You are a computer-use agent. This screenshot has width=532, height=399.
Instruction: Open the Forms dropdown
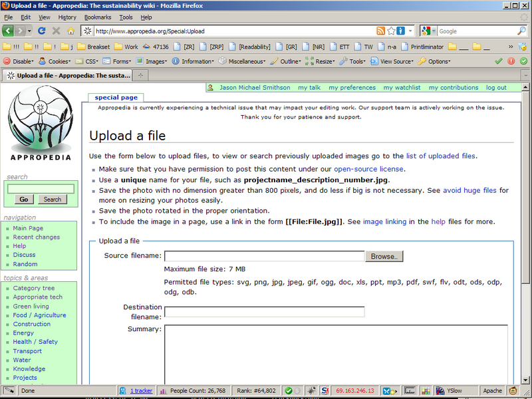(x=117, y=61)
